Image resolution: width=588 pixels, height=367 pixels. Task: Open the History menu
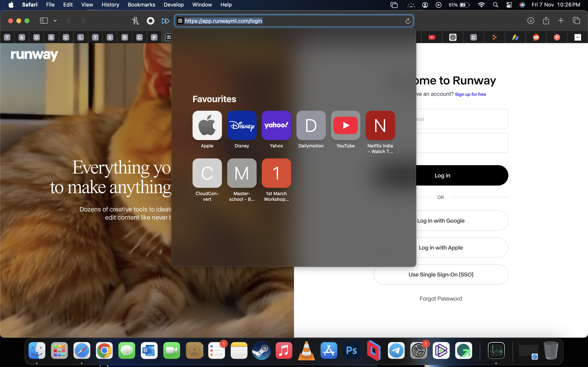[x=110, y=5]
